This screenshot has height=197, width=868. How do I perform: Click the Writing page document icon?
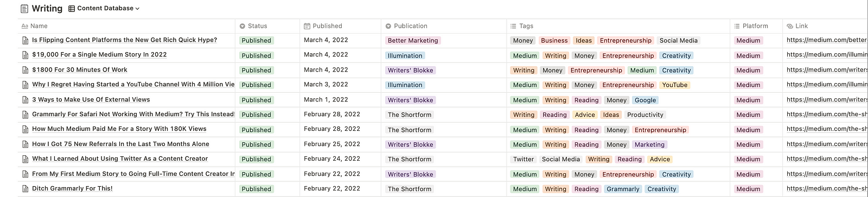[24, 9]
